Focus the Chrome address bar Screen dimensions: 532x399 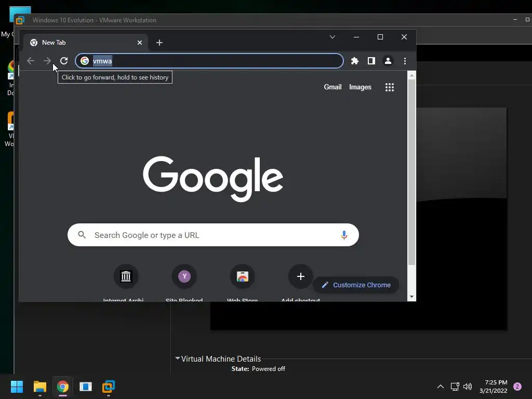(x=209, y=61)
